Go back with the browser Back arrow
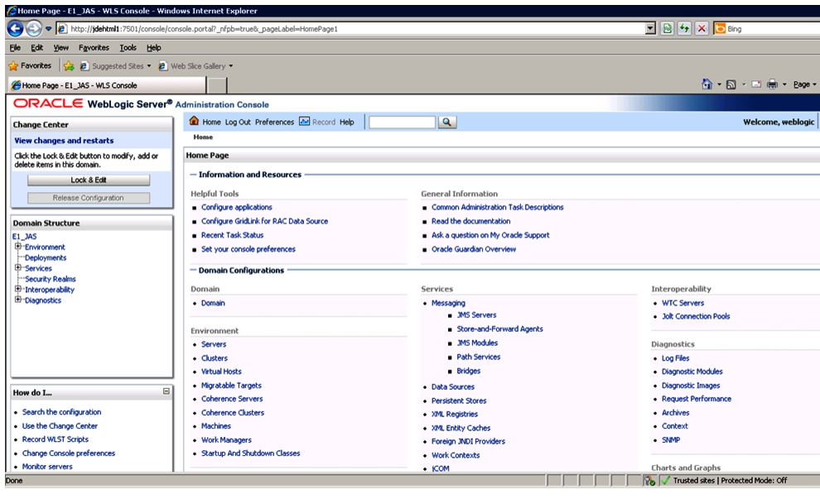 15,29
